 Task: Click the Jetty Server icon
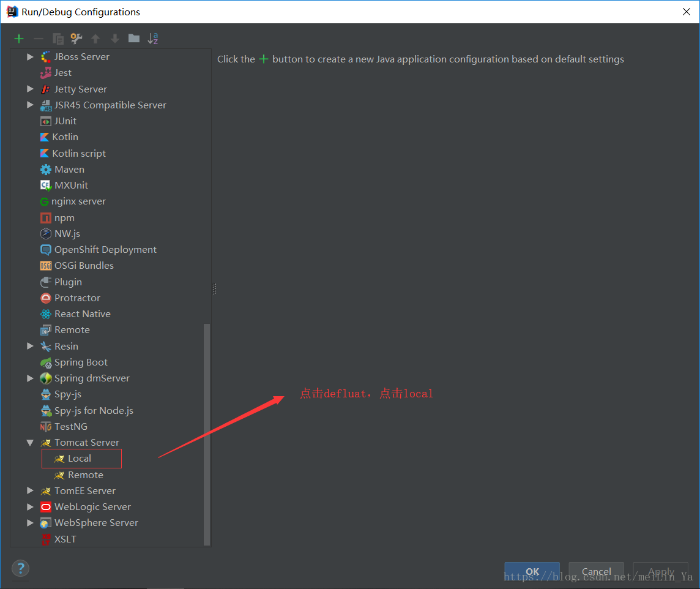(45, 89)
